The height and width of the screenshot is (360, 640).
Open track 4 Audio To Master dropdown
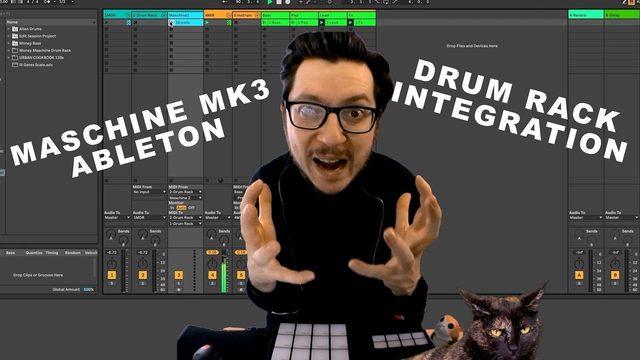218,218
